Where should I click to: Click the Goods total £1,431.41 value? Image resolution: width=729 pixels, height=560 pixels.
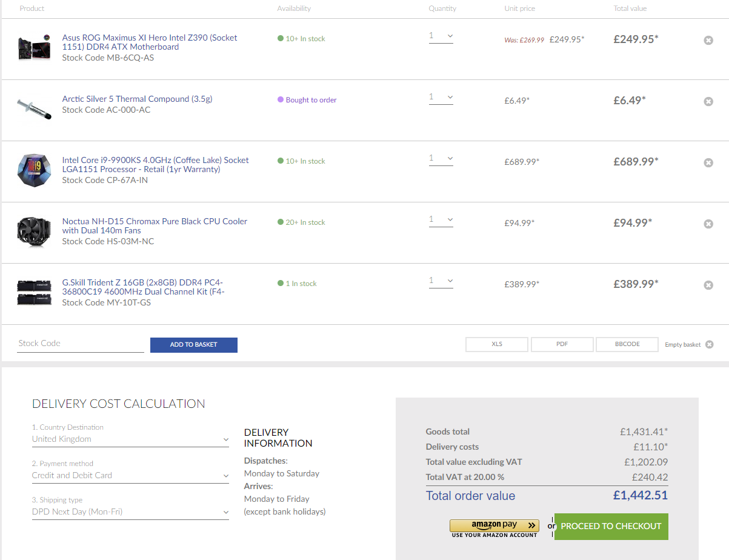(644, 432)
